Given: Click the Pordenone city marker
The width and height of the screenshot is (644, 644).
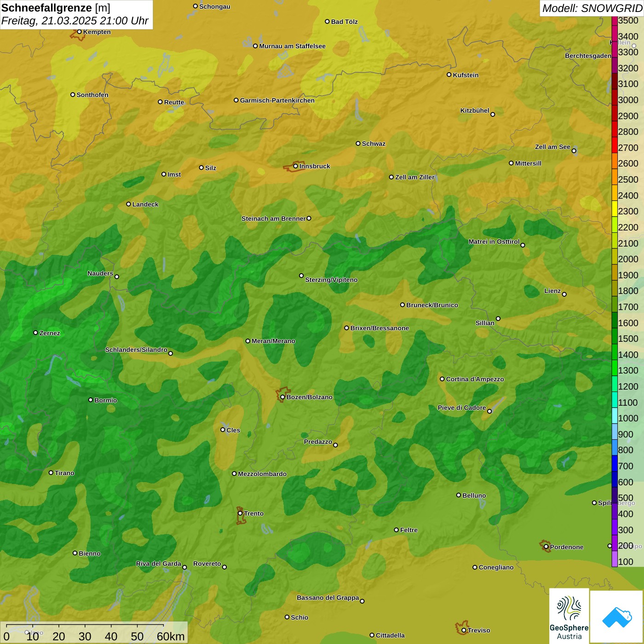Looking at the screenshot, I should (546, 547).
